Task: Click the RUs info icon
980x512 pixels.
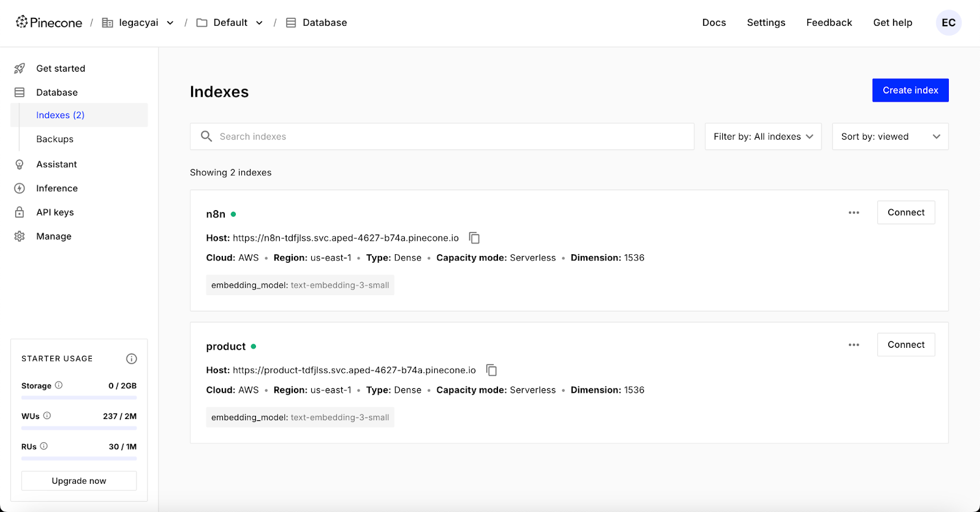Action: pyautogui.click(x=43, y=446)
